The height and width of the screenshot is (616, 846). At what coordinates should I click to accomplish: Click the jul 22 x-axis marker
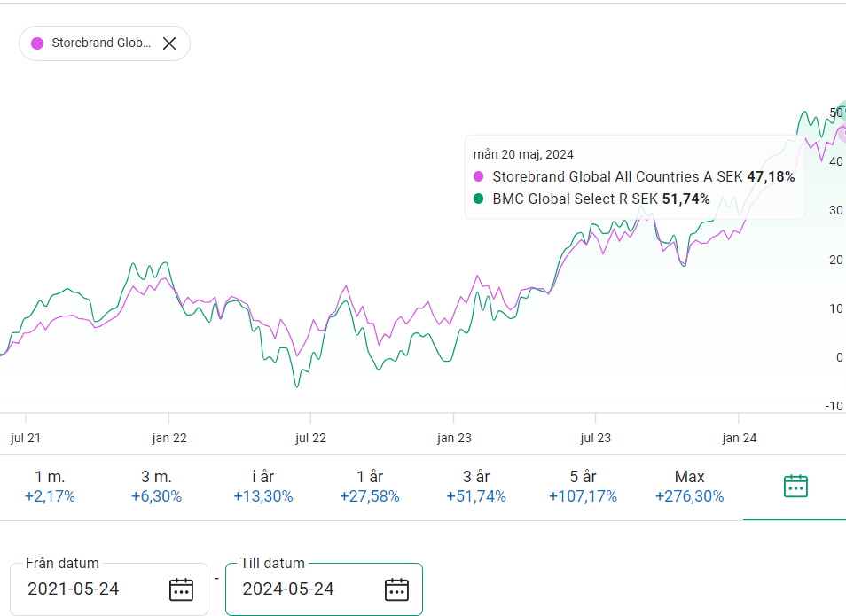tap(310, 438)
